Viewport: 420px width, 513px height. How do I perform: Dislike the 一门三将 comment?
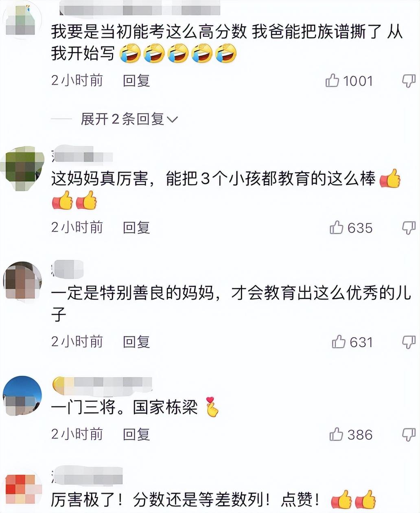tap(409, 434)
